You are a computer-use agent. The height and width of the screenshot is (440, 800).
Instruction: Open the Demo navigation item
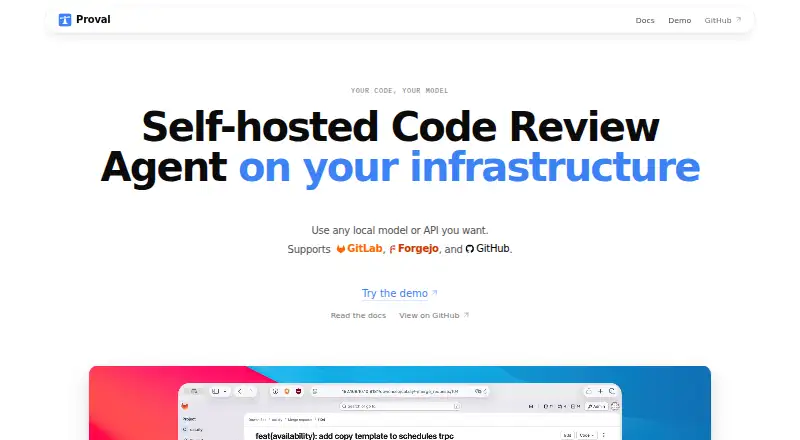(680, 20)
